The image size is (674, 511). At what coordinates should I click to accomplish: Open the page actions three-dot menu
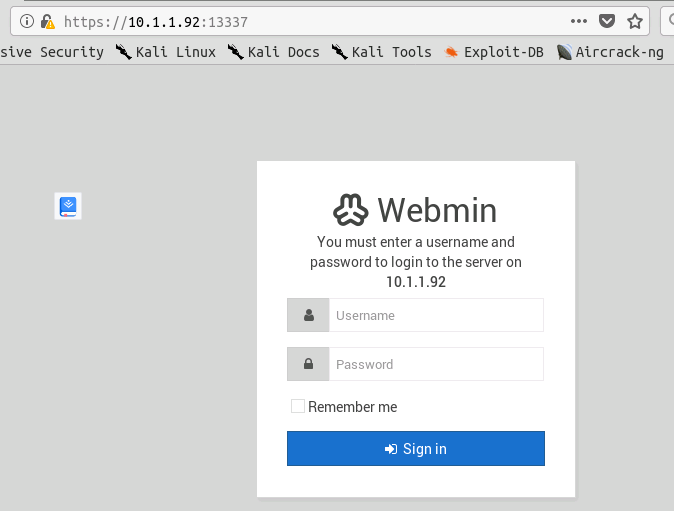[x=579, y=21]
